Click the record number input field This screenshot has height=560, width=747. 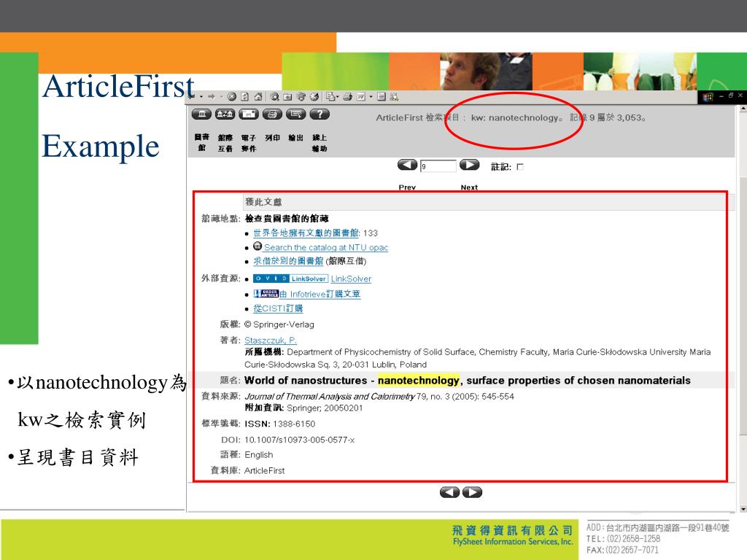click(438, 166)
